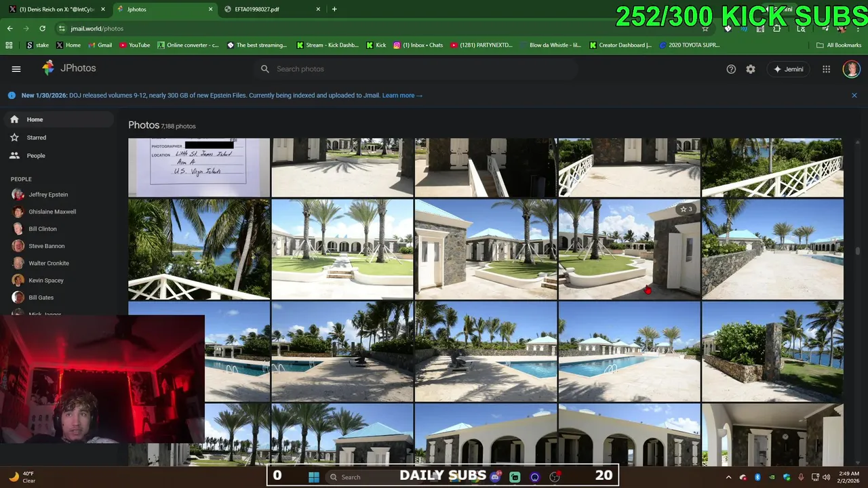Open the 2020 Toyota Supra bookmark
868x488 pixels.
pos(689,45)
